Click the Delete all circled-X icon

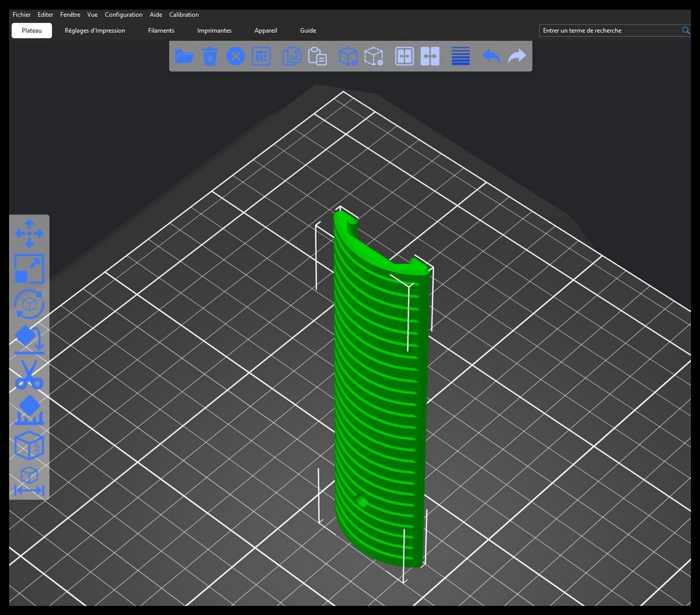(x=235, y=56)
